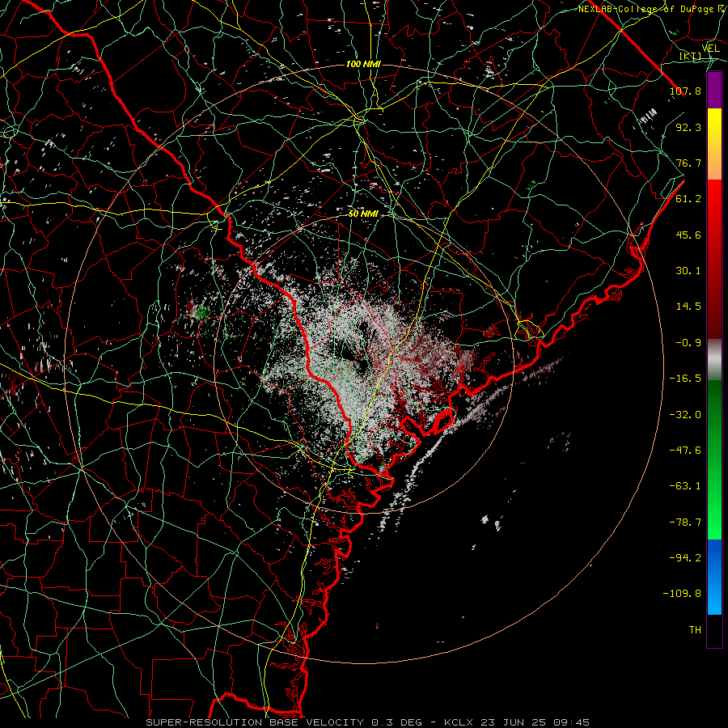Click the -16.5 velocity scale value
Viewport: 728px width, 728px height.
685,379
